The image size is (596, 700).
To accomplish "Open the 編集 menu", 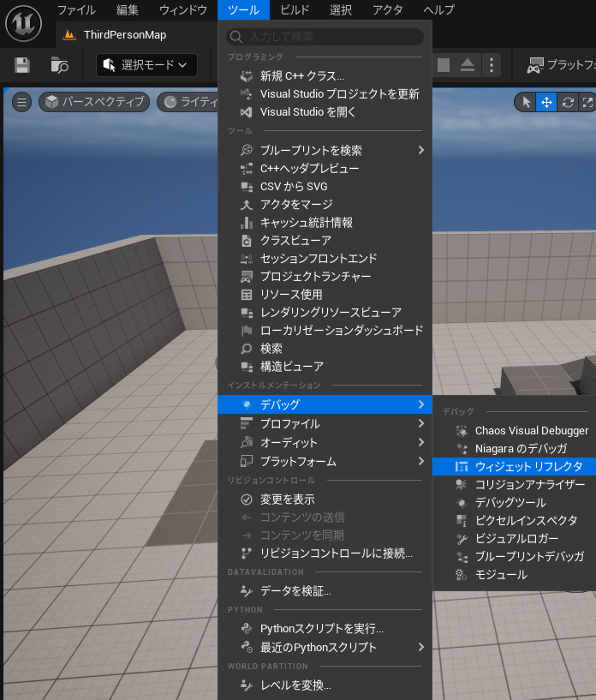I will tap(127, 9).
